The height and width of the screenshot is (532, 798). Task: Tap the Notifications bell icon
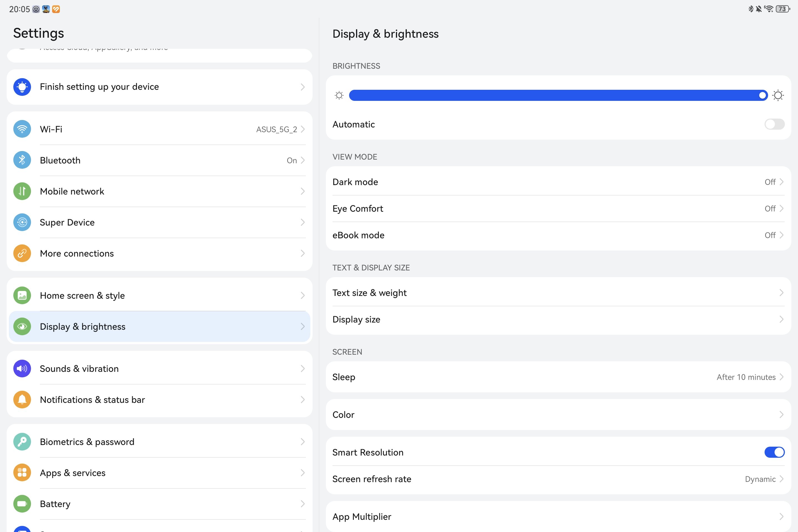[22, 400]
